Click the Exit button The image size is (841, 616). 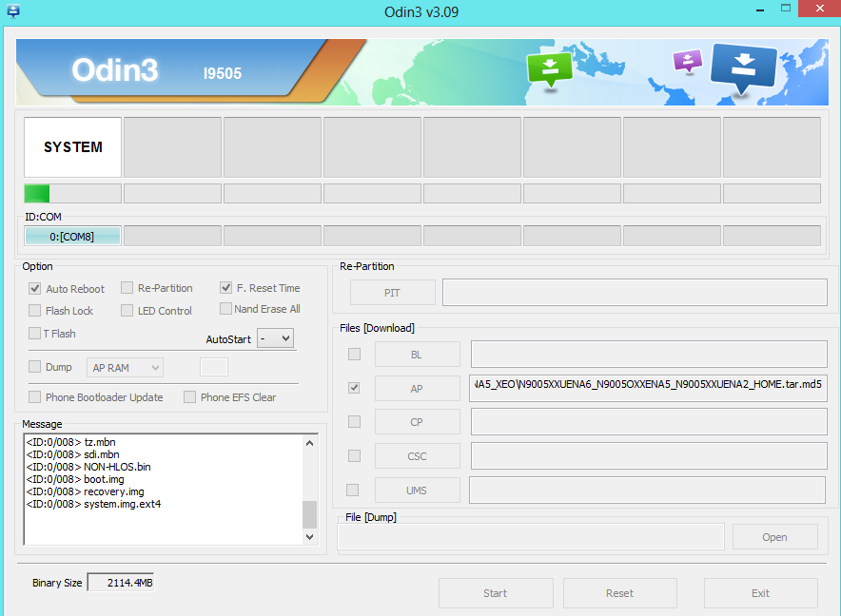(x=760, y=593)
